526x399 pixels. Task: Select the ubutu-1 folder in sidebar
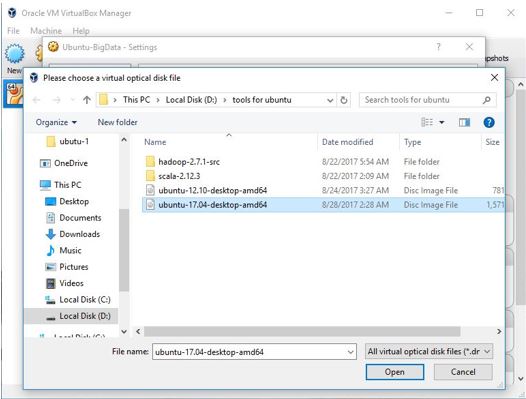tap(68, 141)
